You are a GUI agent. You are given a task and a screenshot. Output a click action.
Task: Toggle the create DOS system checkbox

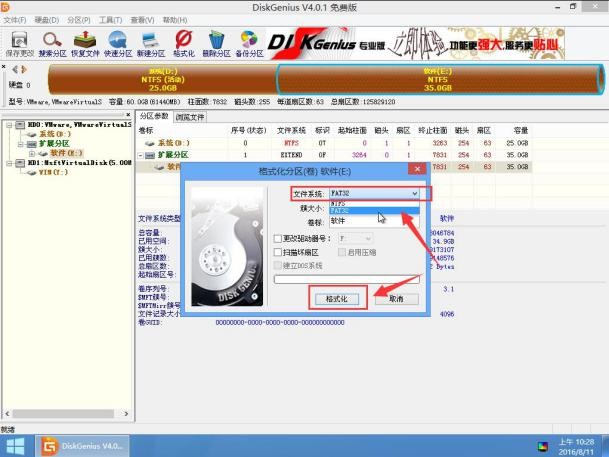277,266
